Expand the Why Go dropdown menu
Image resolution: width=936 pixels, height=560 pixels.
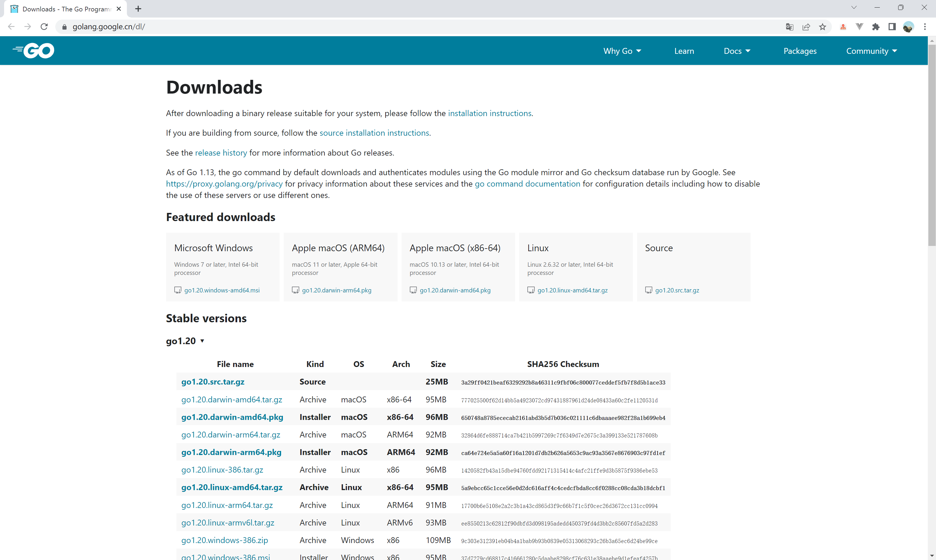622,51
